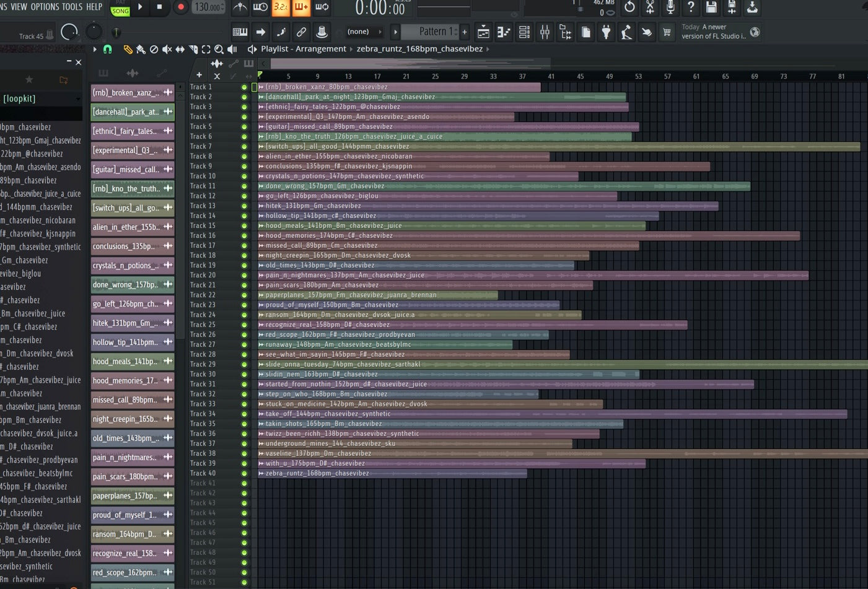This screenshot has height=589, width=868.
Task: Select the Delete tool in Playlist toolbar
Action: click(154, 49)
